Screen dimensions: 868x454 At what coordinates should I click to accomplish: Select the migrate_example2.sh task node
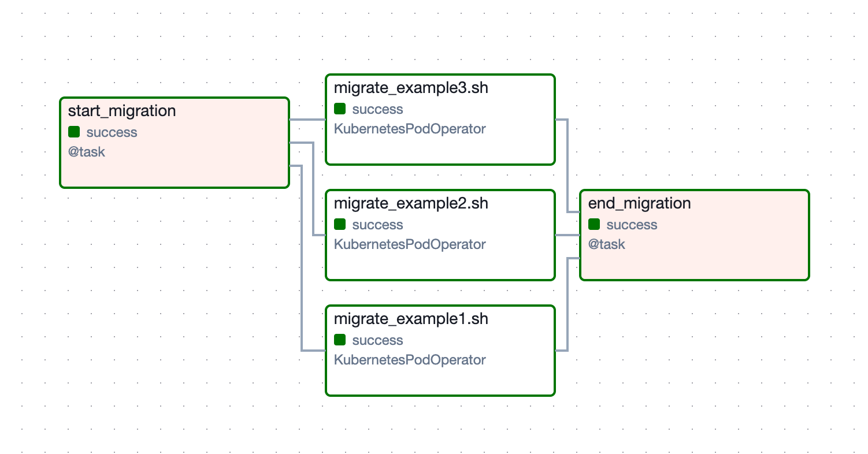(440, 235)
